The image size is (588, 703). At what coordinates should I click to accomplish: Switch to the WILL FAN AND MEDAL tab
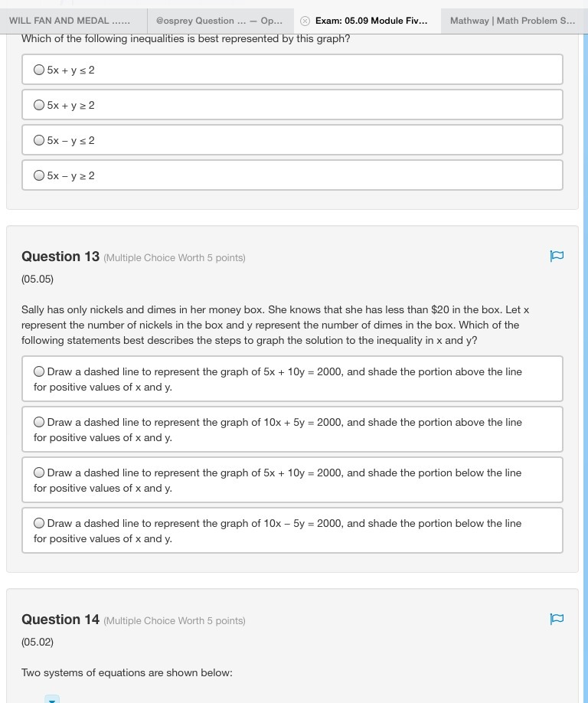(70, 21)
